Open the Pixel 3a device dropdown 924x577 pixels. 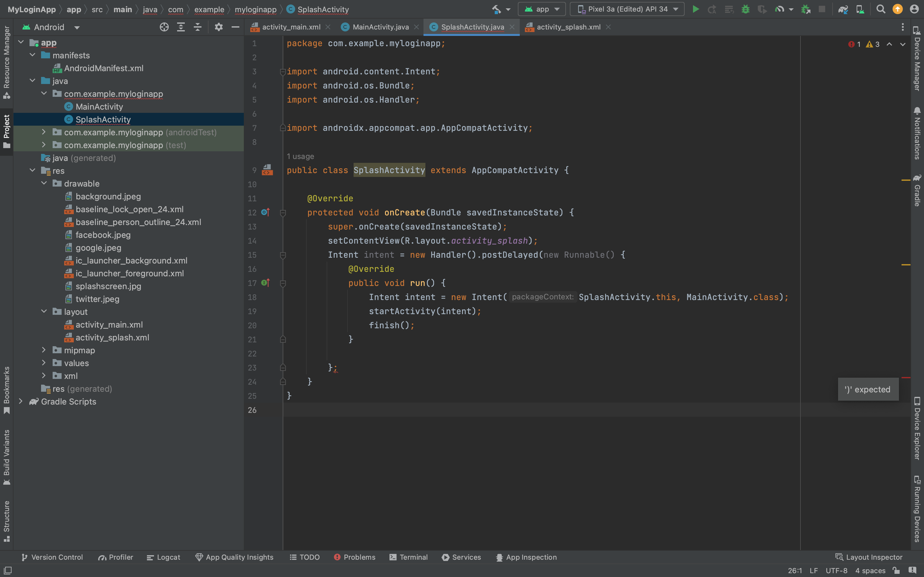[627, 9]
